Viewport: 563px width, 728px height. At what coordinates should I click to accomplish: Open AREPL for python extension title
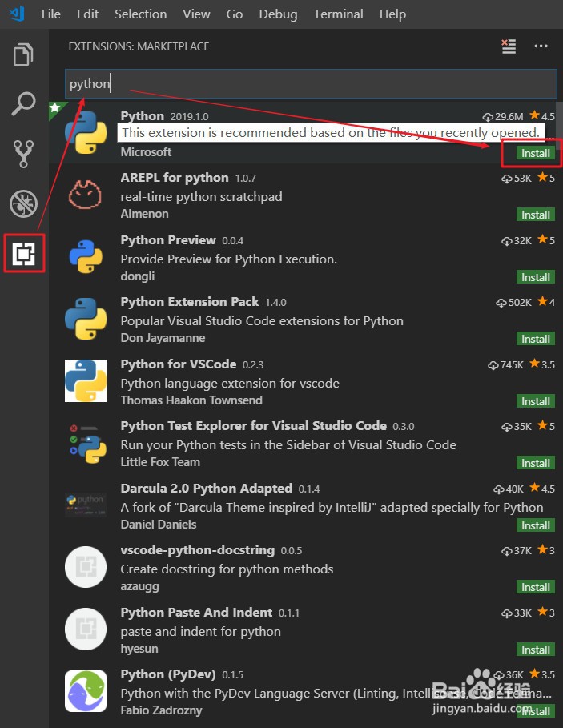(x=175, y=178)
